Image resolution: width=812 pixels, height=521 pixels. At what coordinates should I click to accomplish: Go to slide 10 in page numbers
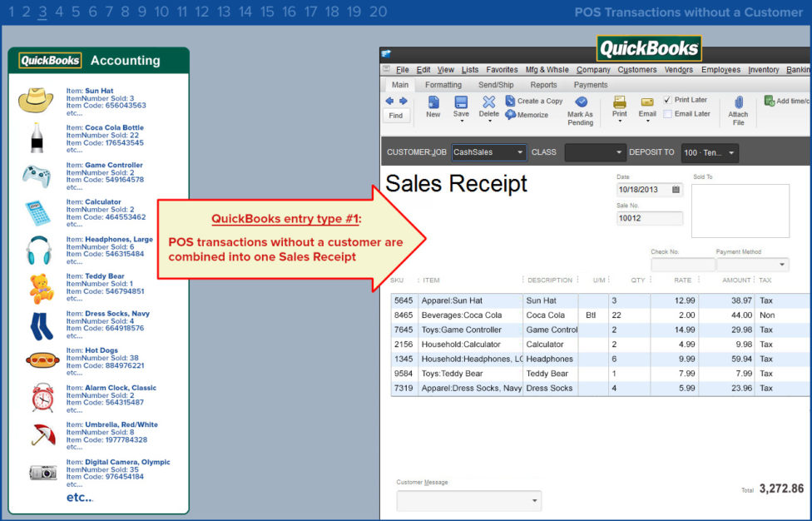point(161,12)
